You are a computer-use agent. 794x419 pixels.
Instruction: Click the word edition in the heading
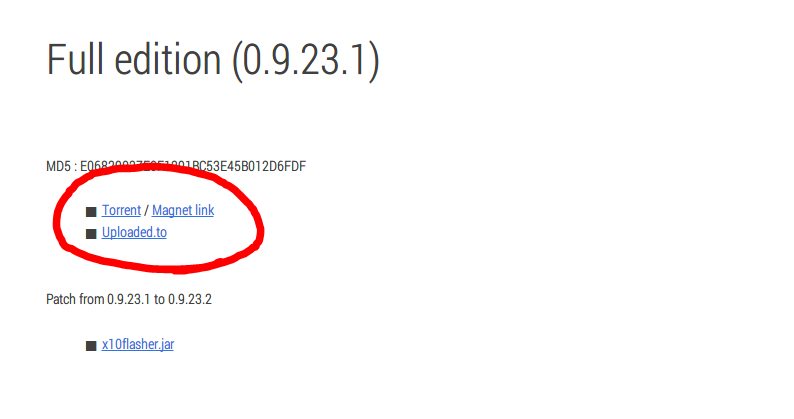point(168,60)
